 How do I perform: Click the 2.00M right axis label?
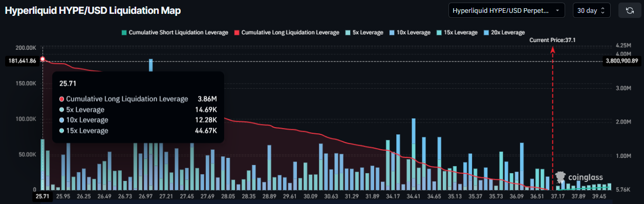pyautogui.click(x=624, y=122)
